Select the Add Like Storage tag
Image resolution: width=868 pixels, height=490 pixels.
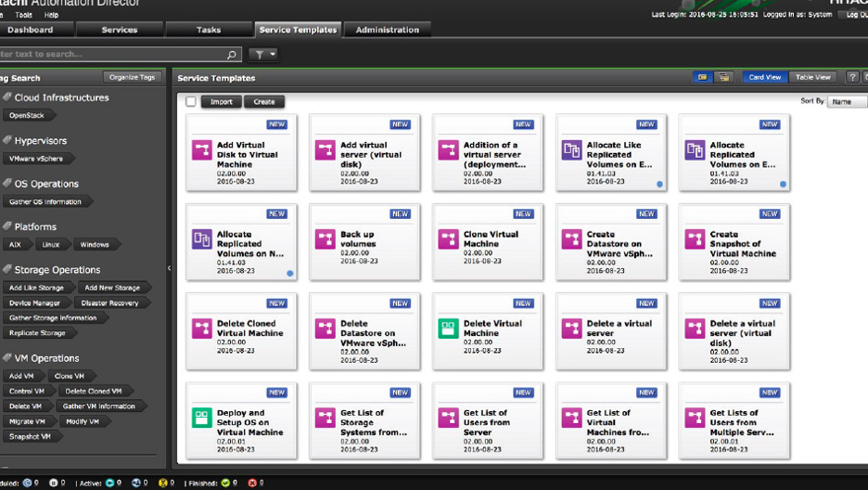(37, 288)
